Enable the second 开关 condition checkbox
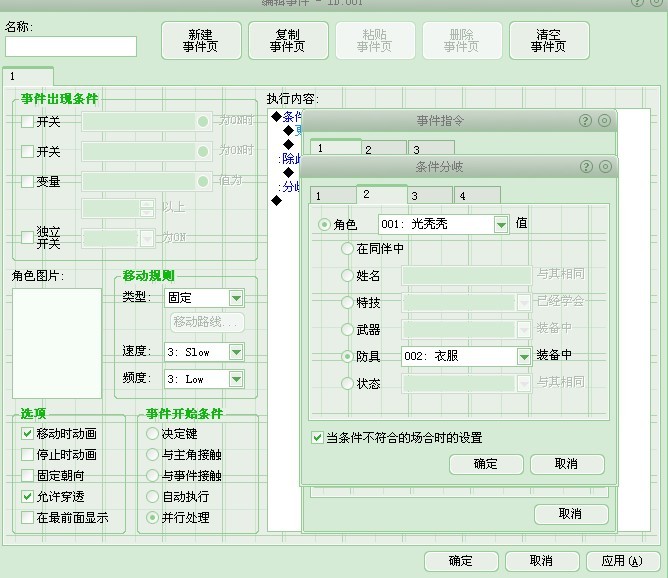668x578 pixels. (x=27, y=151)
